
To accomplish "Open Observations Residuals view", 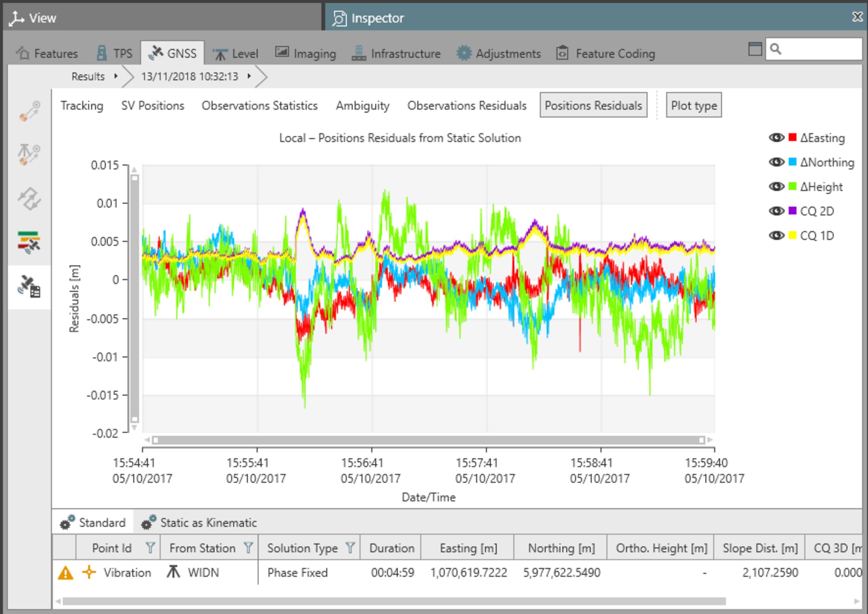I will tap(467, 105).
